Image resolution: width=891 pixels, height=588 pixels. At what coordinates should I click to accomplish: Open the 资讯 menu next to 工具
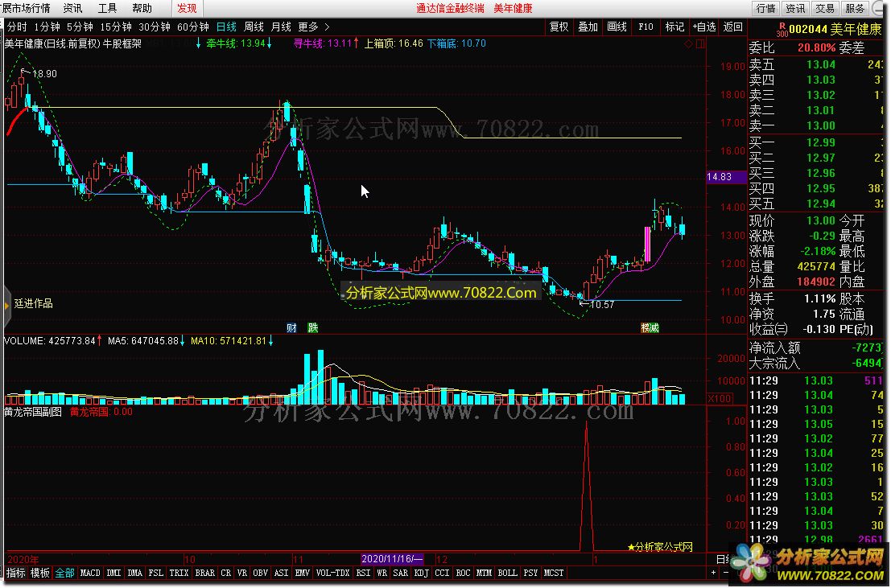click(x=72, y=8)
